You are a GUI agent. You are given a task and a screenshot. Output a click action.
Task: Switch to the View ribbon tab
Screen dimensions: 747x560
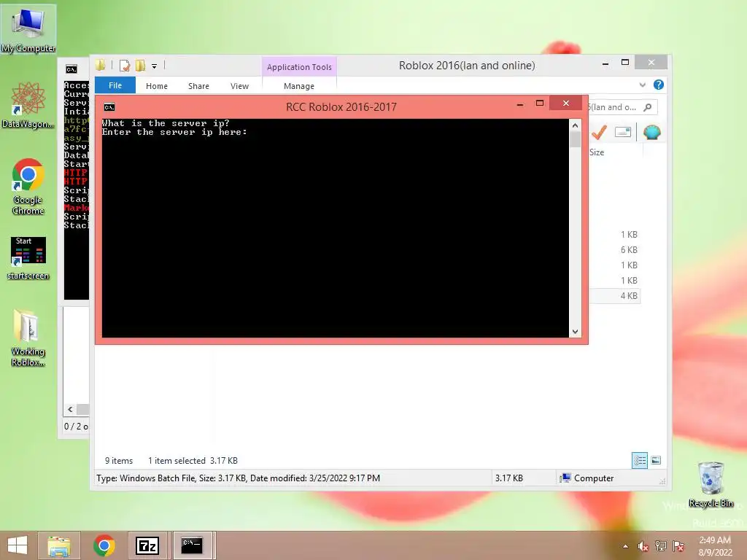click(239, 86)
